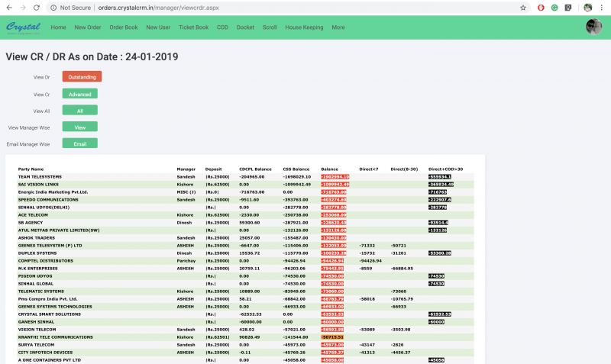Open Chrome three-dot menu
Screen dimensions: 611x364
(x=602, y=8)
